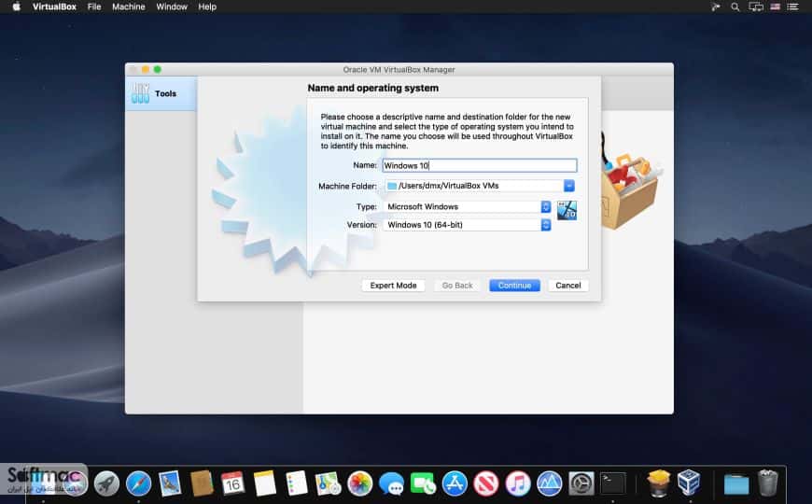
Task: Open Reminders from the Dock
Action: click(x=297, y=483)
